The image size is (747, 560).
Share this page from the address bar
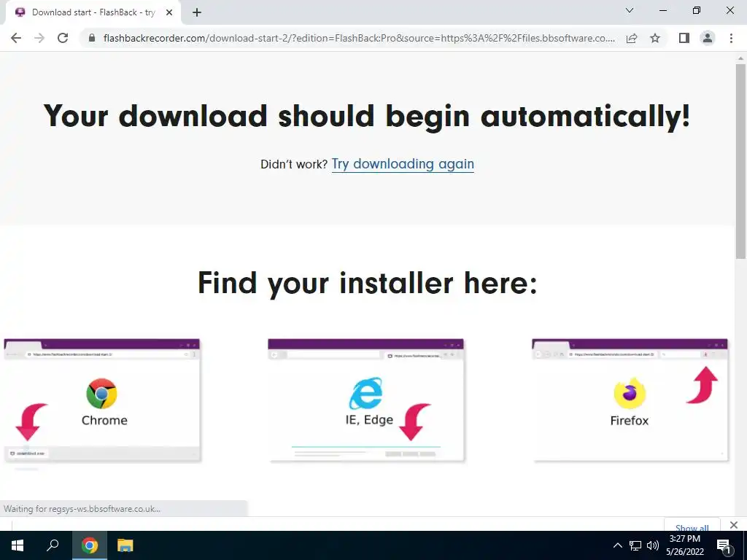[632, 38]
